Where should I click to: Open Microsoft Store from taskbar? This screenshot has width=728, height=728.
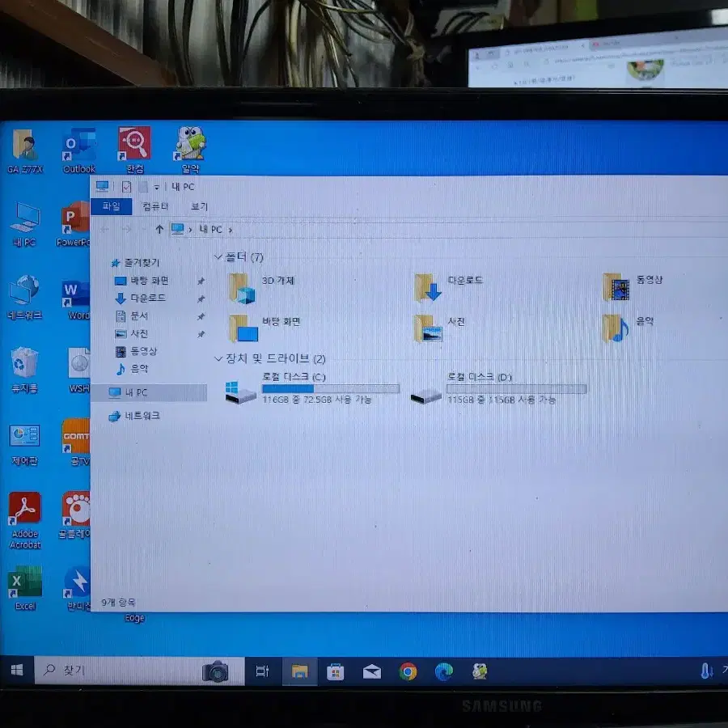click(335, 671)
